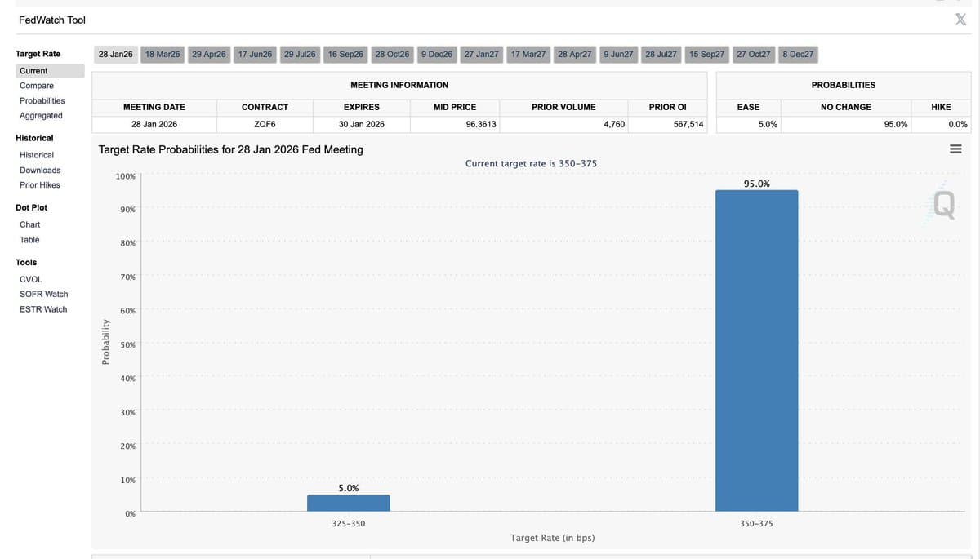The height and width of the screenshot is (559, 980).
Task: Open the Dot Plot Table view
Action: point(29,239)
